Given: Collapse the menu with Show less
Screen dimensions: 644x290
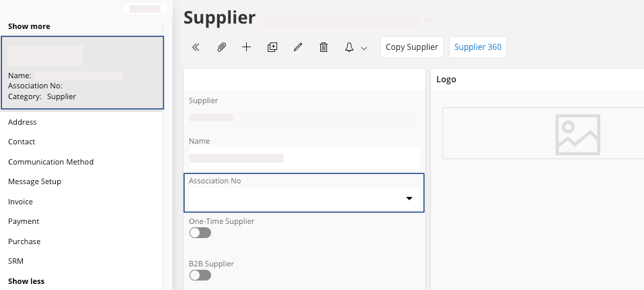Looking at the screenshot, I should click(x=26, y=281).
